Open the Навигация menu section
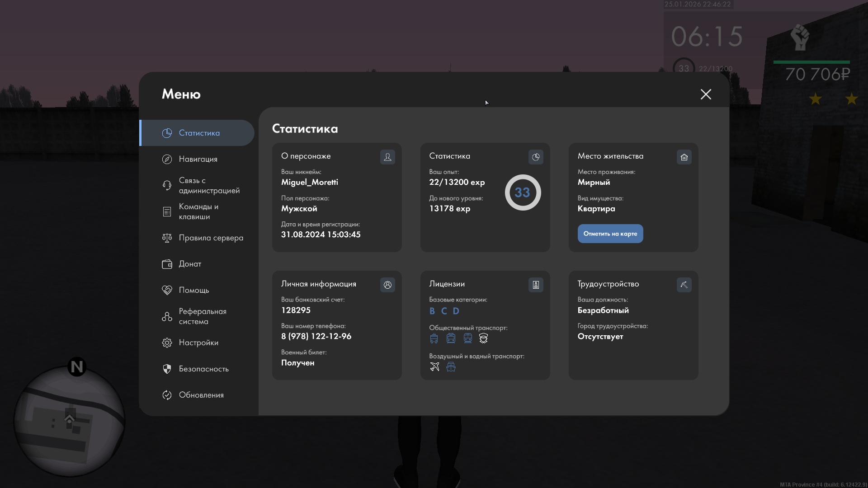The image size is (868, 488). [x=198, y=159]
